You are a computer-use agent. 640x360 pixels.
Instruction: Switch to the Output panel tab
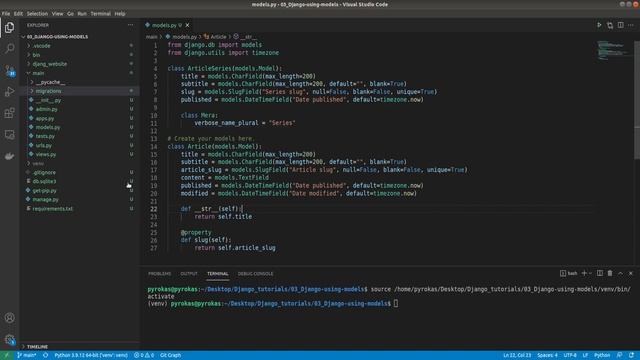(x=189, y=274)
